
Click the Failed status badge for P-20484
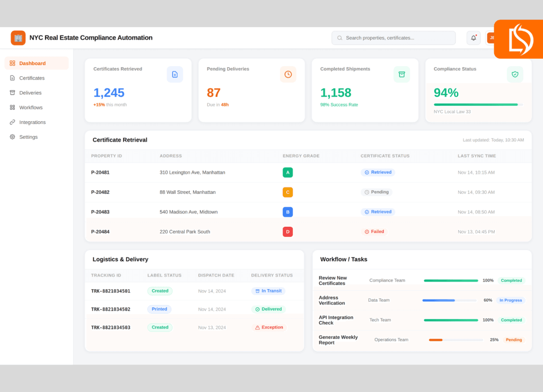click(374, 231)
